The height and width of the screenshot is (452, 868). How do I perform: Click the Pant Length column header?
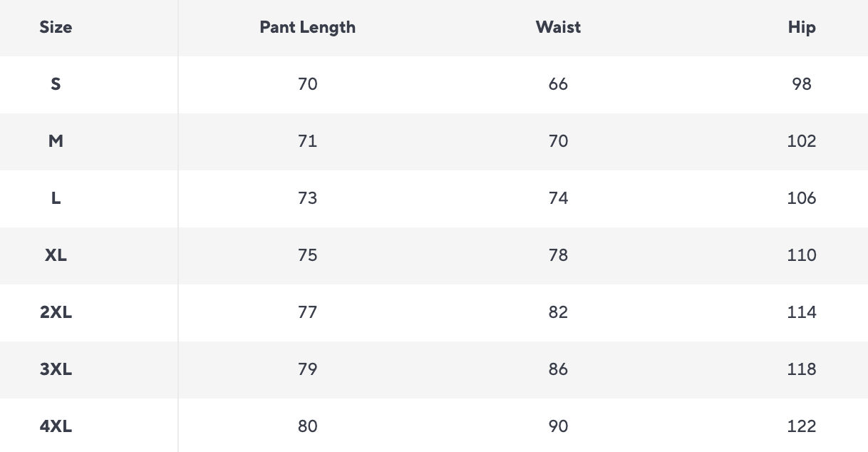[x=307, y=28]
